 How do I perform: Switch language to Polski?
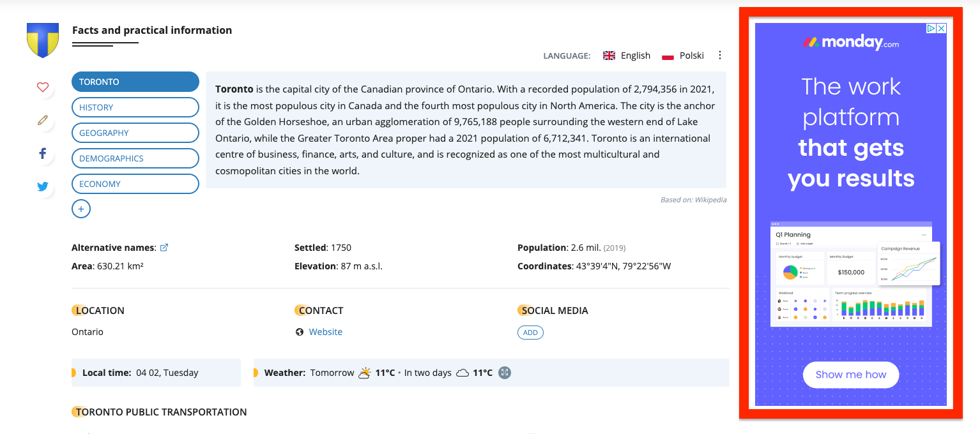[x=683, y=56]
